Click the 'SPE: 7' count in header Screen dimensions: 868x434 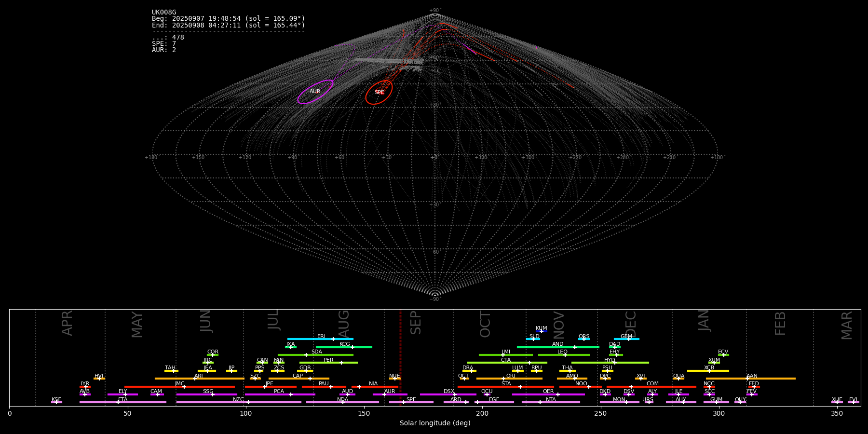pos(164,44)
